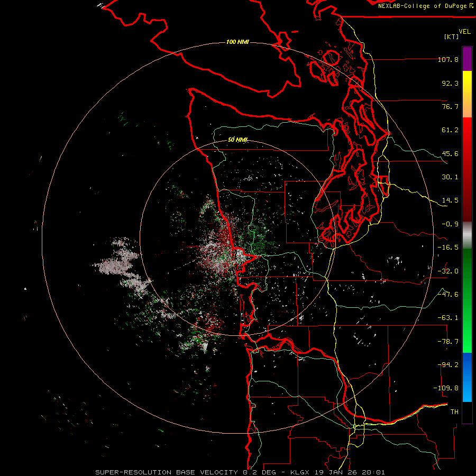Click the 19 JAN 26 20:01 timestamp
Image resolution: width=476 pixels, height=476 pixels.
[350, 472]
